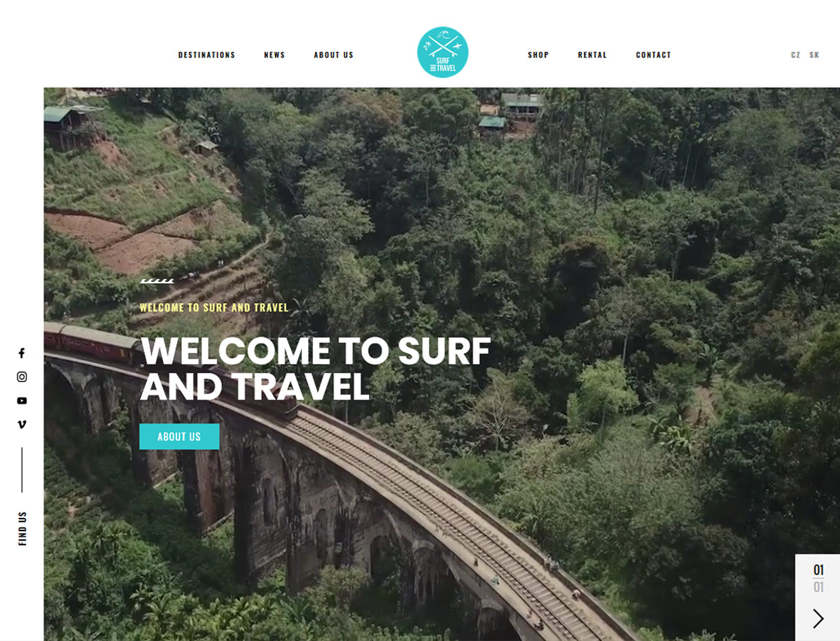
Task: Open the YouTube social icon
Action: tap(22, 401)
